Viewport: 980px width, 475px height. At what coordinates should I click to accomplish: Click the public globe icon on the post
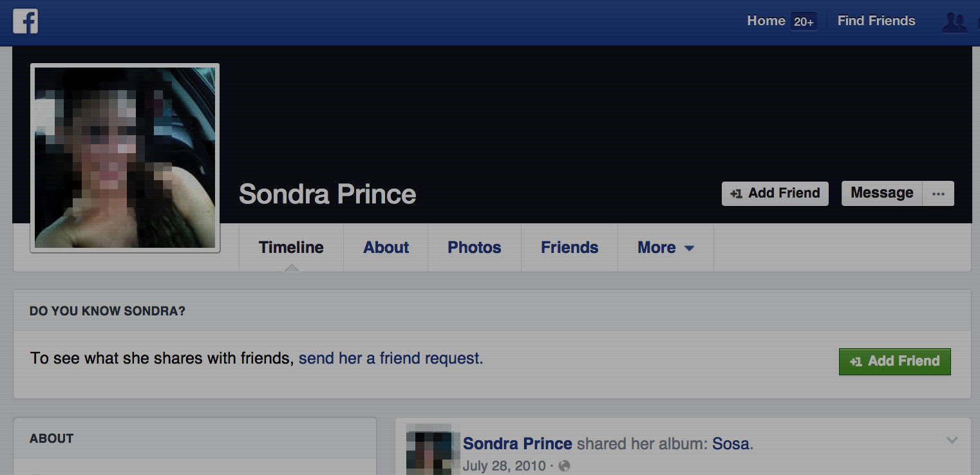[x=565, y=465]
